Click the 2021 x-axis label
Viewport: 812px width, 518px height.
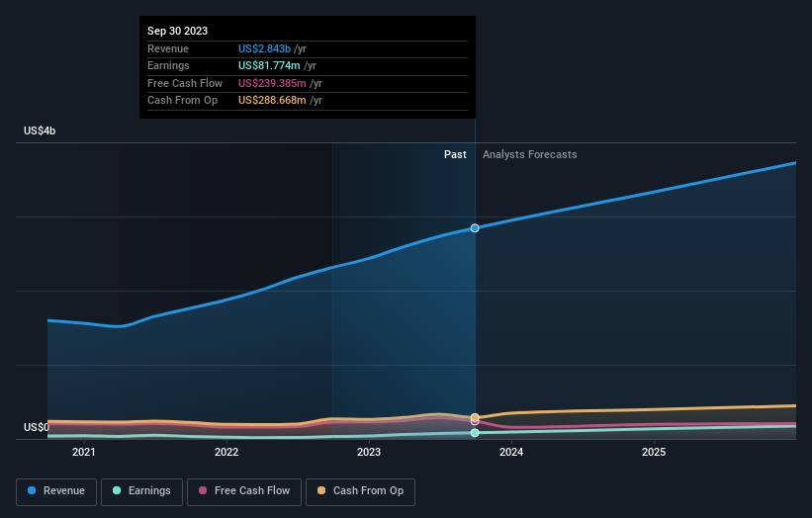point(84,452)
